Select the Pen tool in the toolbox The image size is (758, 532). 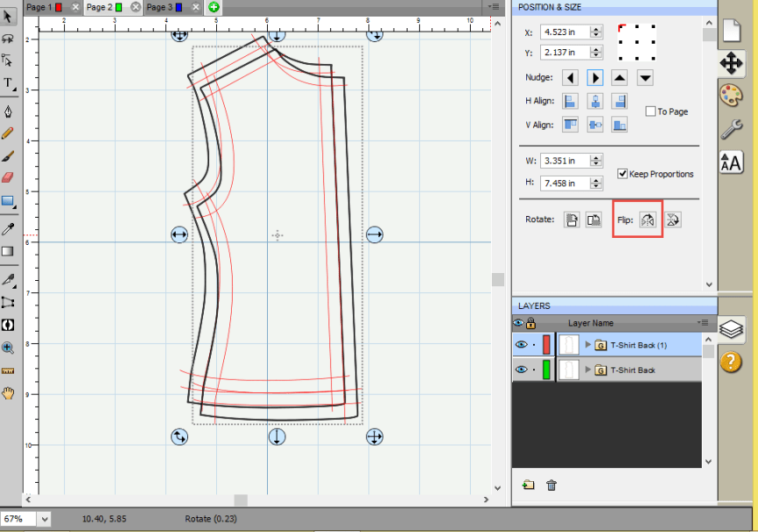[8, 111]
